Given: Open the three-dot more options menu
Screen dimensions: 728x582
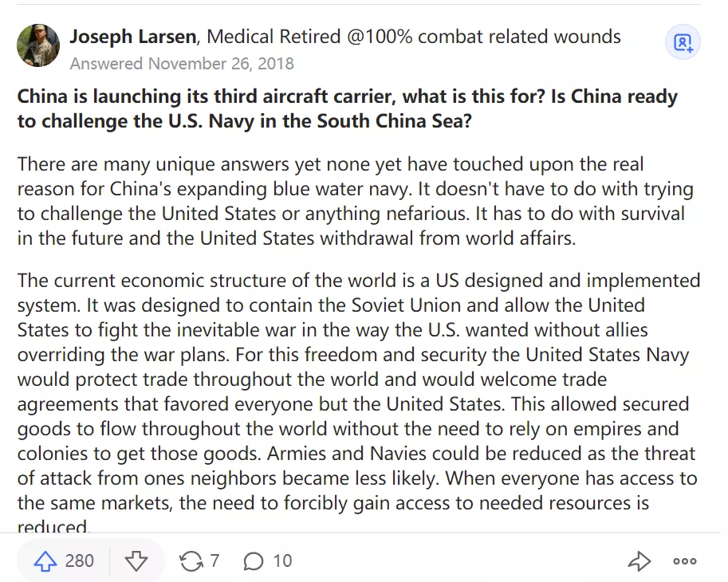Looking at the screenshot, I should tap(684, 561).
